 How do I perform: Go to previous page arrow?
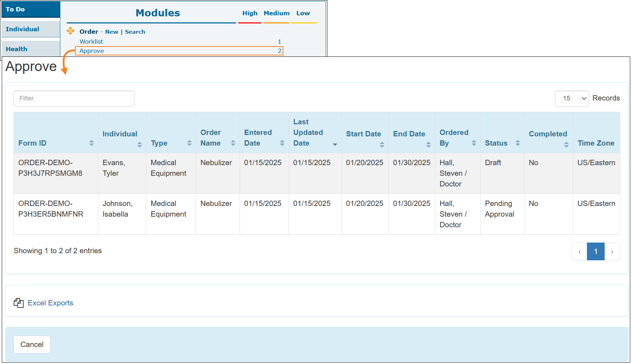coord(579,252)
